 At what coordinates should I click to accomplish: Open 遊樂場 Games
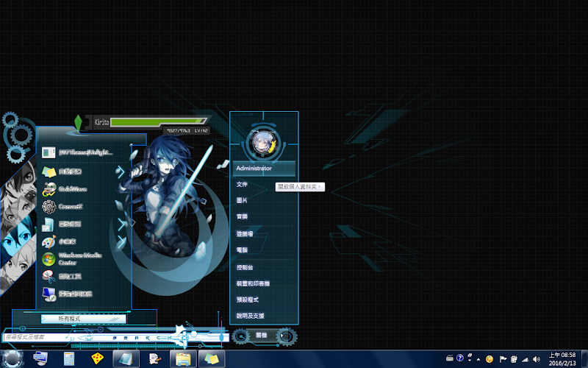click(245, 233)
